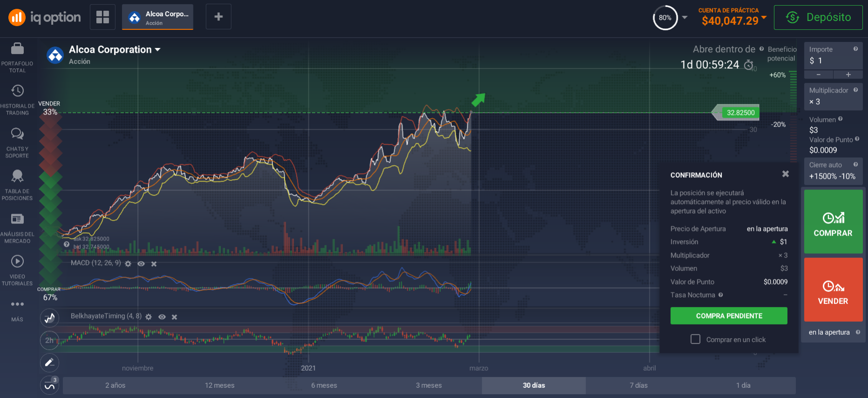Show help for Valor de Punto

click(x=857, y=139)
